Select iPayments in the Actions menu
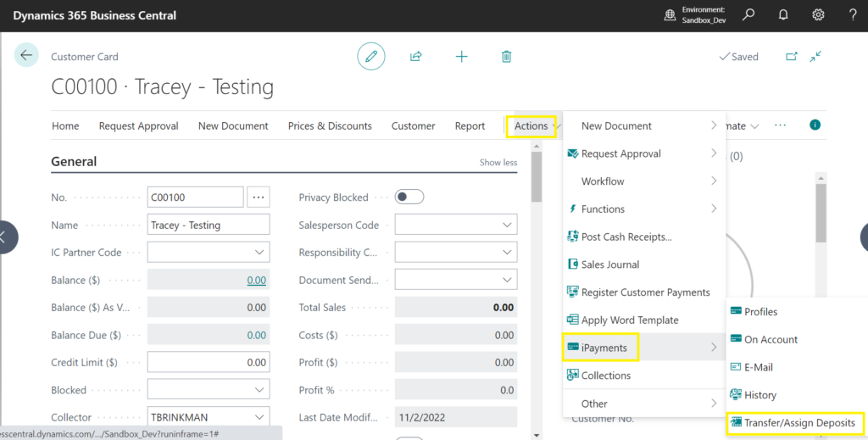This screenshot has width=868, height=440. [x=604, y=348]
